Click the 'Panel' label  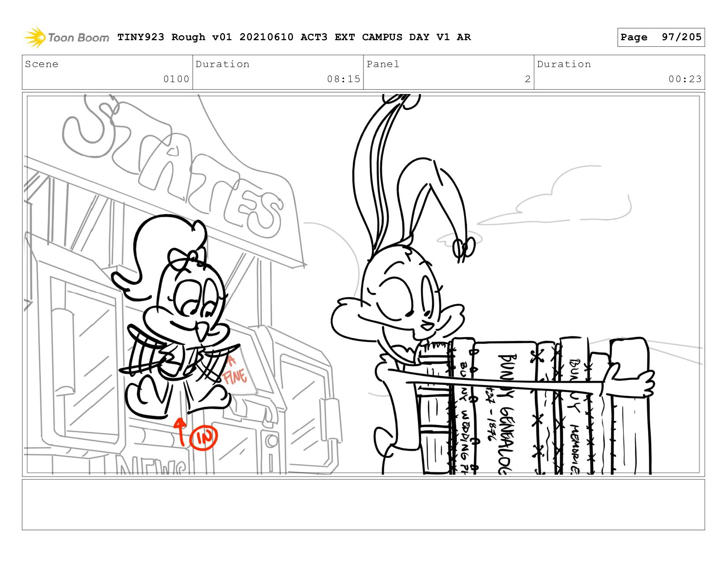point(383,64)
